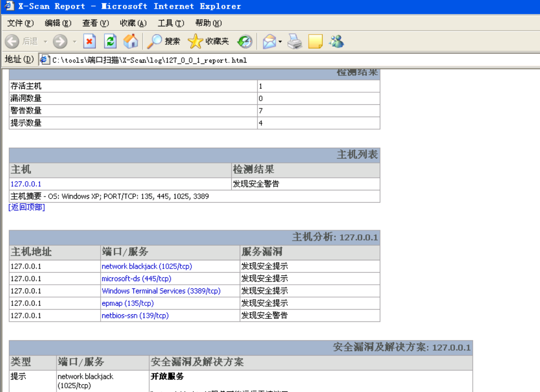Open Windows Terminal Services (3389/tcp) link
The width and height of the screenshot is (540, 392).
click(161, 291)
